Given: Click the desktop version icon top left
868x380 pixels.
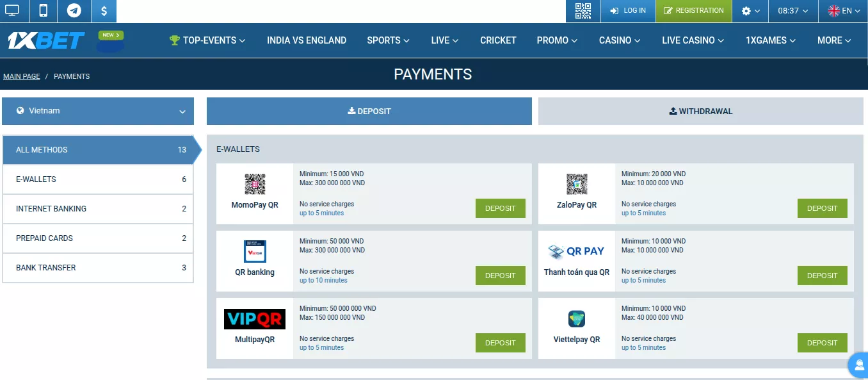Looking at the screenshot, I should [x=13, y=10].
